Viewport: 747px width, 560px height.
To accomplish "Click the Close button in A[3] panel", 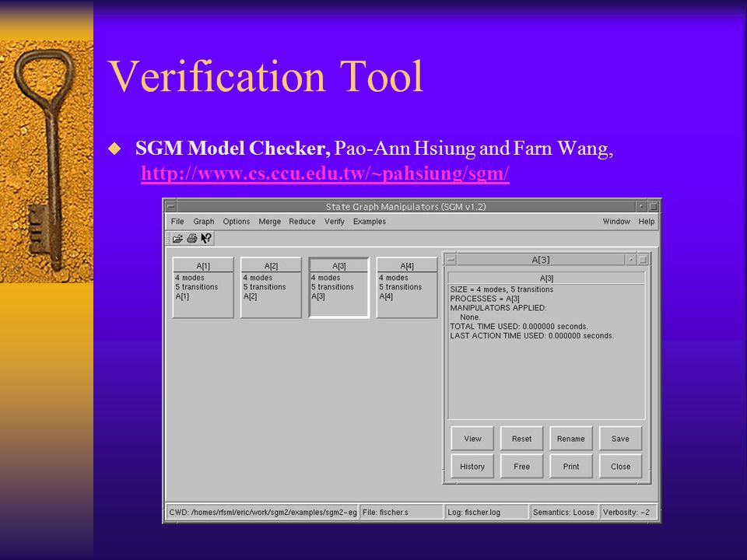I will [x=620, y=466].
